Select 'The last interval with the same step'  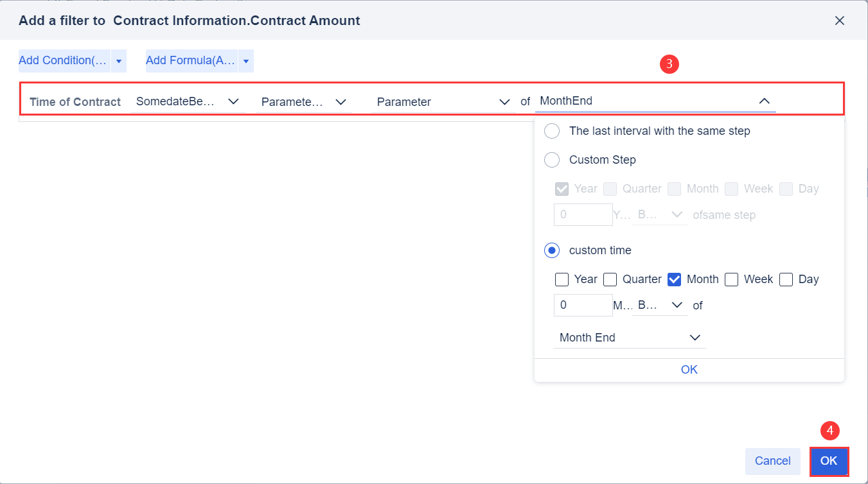pyautogui.click(x=552, y=131)
